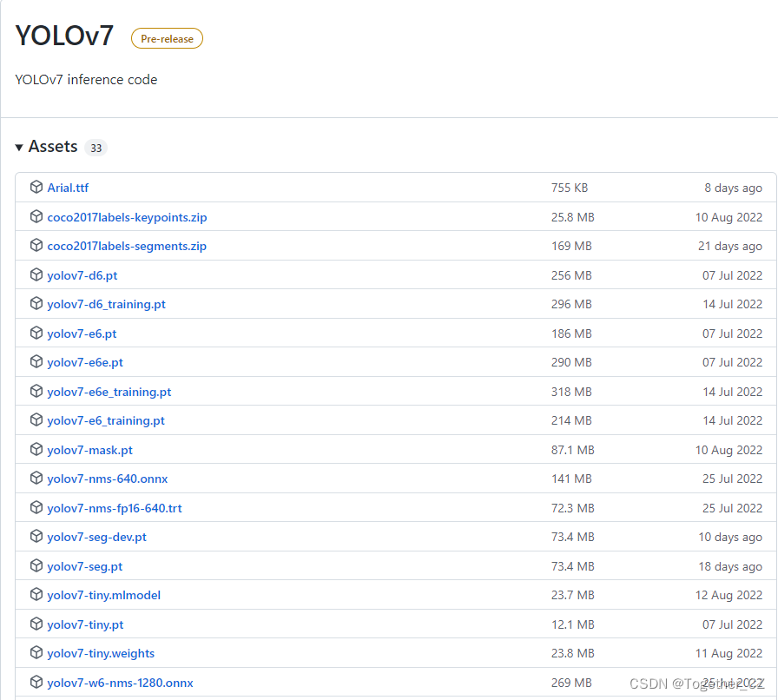The width and height of the screenshot is (778, 700).
Task: Click the cube icon next to yolov7-tiny.weights
Action: [x=36, y=653]
